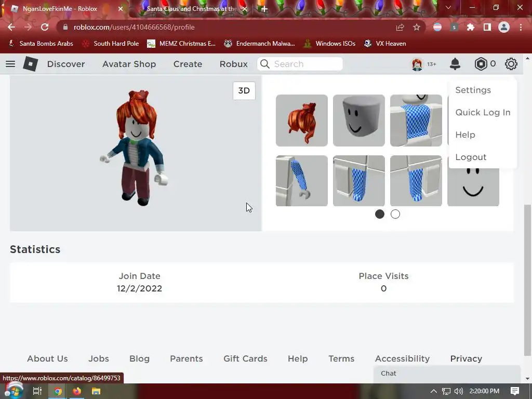The width and height of the screenshot is (532, 399).
Task: Open the Chrome extensions puzzle icon
Action: tap(471, 27)
